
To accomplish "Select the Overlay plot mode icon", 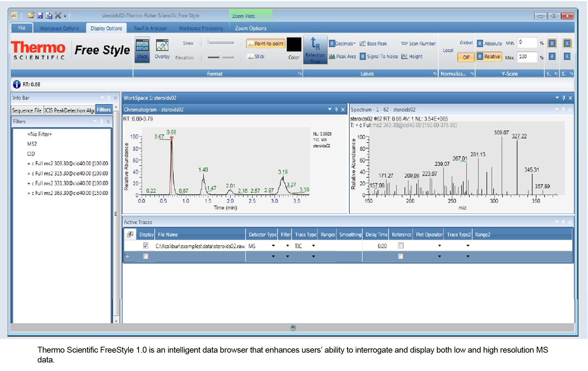I will point(162,49).
